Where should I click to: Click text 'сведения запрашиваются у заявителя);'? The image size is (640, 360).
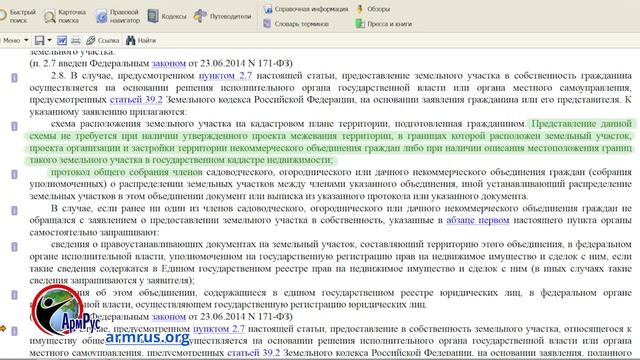pos(112,280)
